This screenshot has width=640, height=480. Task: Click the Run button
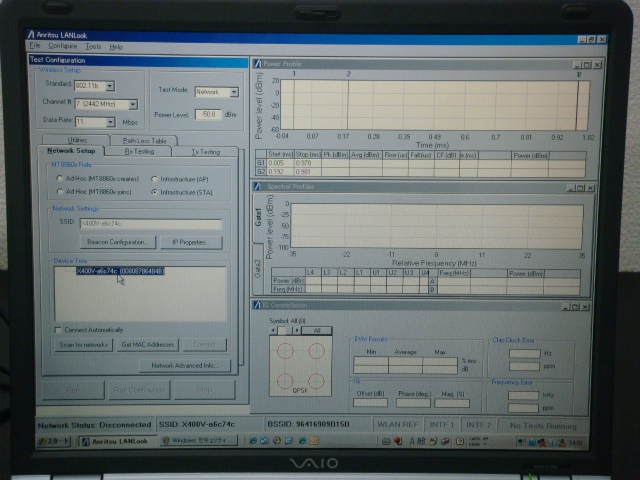pos(73,390)
